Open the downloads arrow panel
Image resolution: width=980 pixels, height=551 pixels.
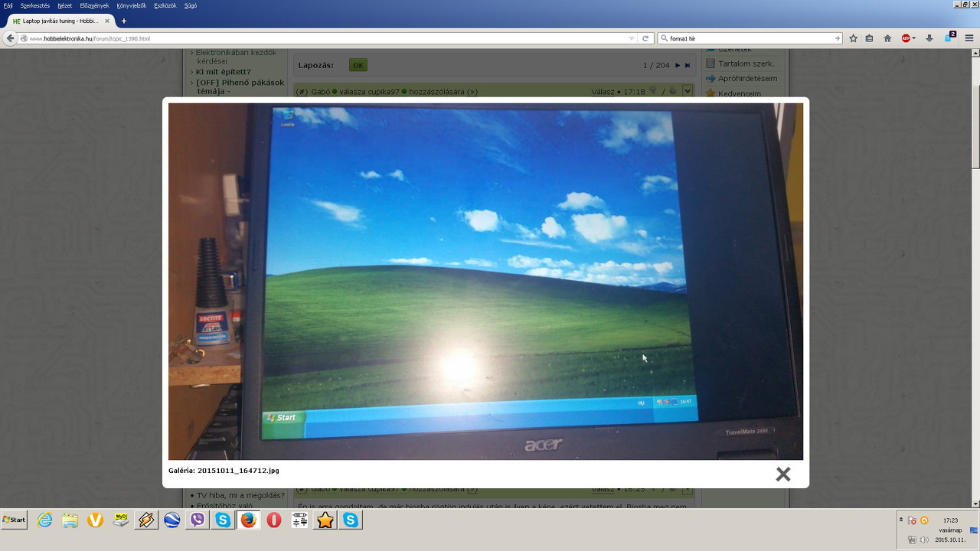(929, 38)
